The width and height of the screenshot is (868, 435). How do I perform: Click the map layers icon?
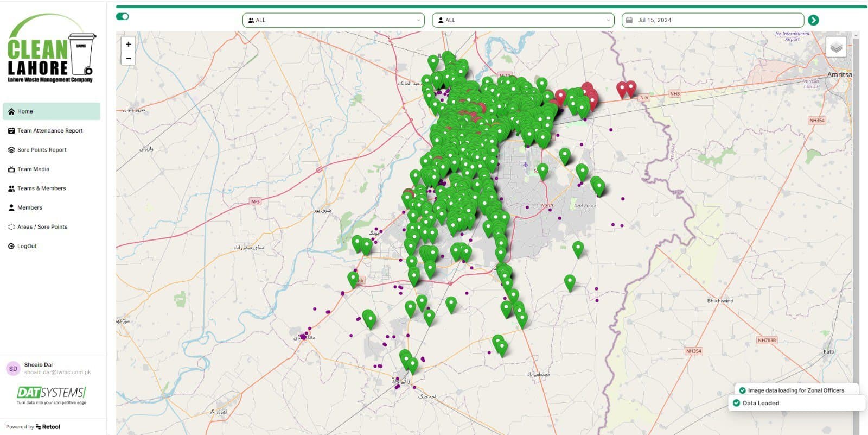[x=836, y=47]
